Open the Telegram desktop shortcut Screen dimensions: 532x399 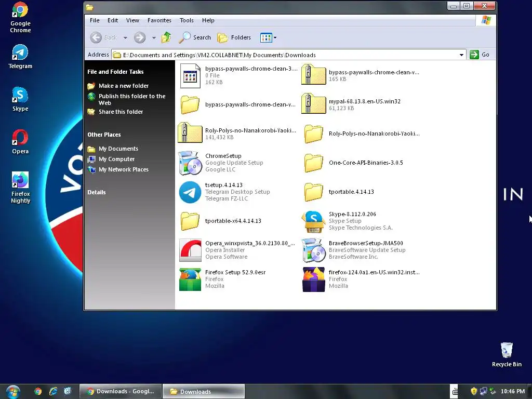tap(20, 57)
